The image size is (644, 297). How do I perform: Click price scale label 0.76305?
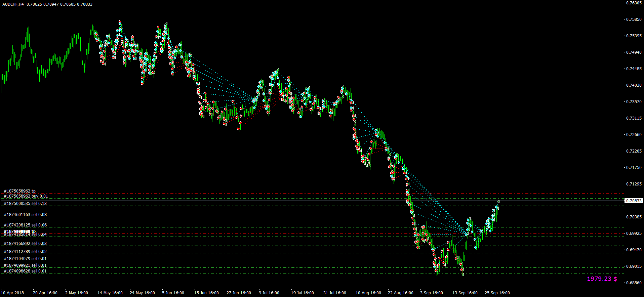click(x=634, y=3)
